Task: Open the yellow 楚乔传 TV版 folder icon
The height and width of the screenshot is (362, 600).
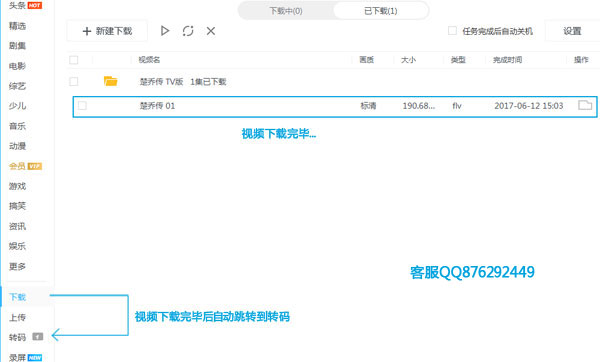Action: [x=111, y=81]
